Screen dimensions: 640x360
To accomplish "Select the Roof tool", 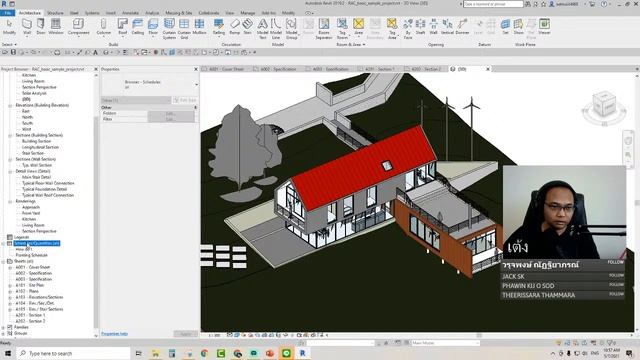I will 122,27.
